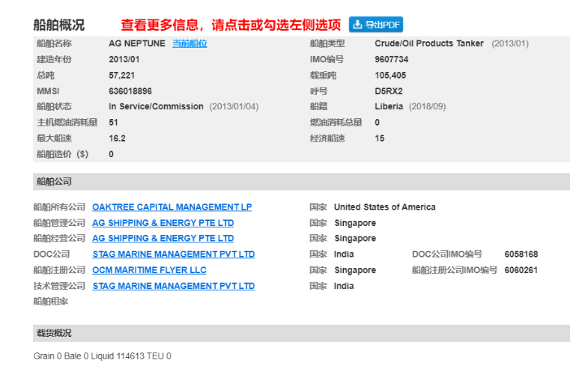Open STAG MARINE MANAGEMENT link for DOC公司

tap(174, 254)
